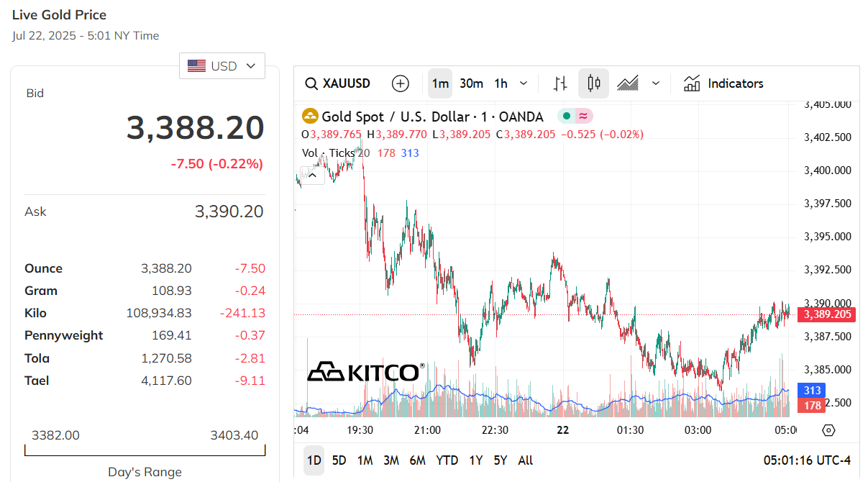The height and width of the screenshot is (482, 868).
Task: Click the Bid price 3,388.20
Action: coord(196,128)
